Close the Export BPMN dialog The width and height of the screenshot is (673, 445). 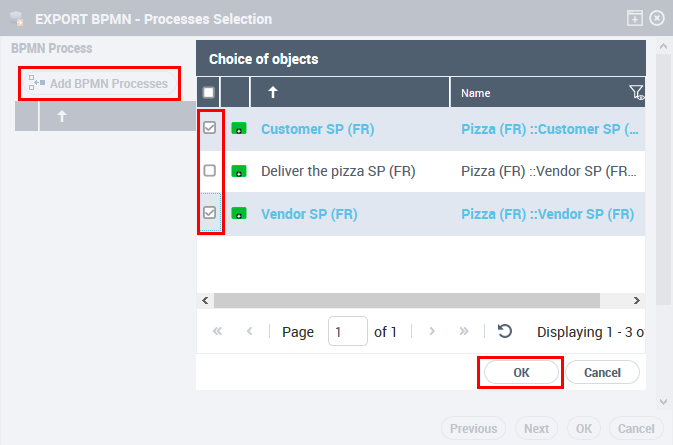657,18
